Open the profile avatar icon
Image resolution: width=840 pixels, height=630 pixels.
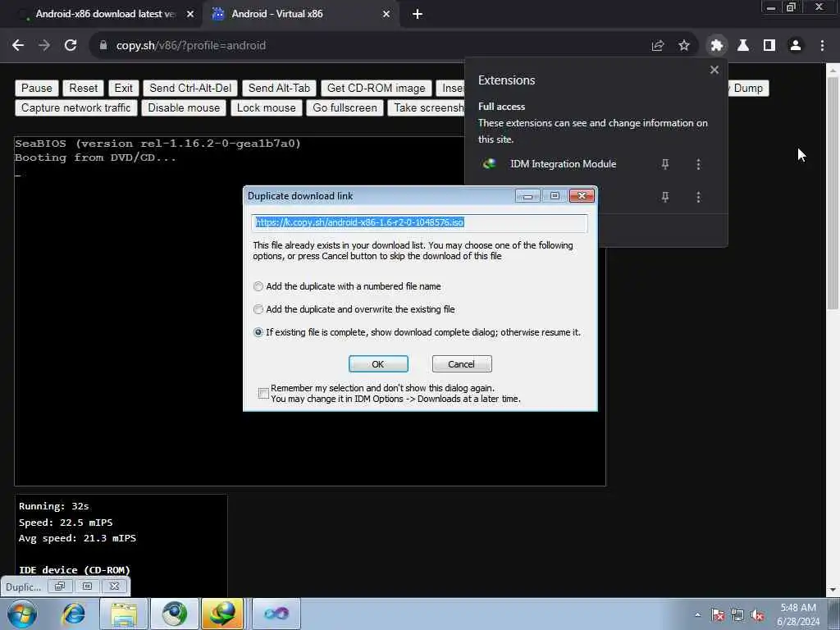[796, 46]
